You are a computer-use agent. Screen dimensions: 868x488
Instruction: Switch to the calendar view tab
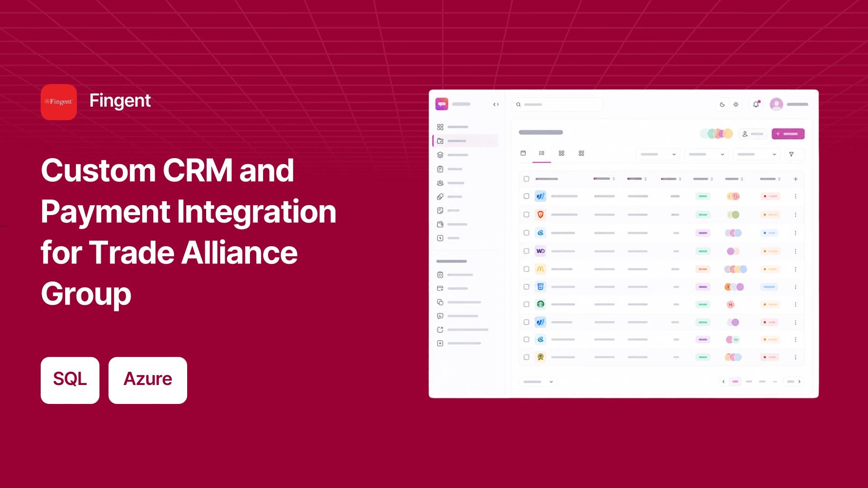click(x=523, y=153)
